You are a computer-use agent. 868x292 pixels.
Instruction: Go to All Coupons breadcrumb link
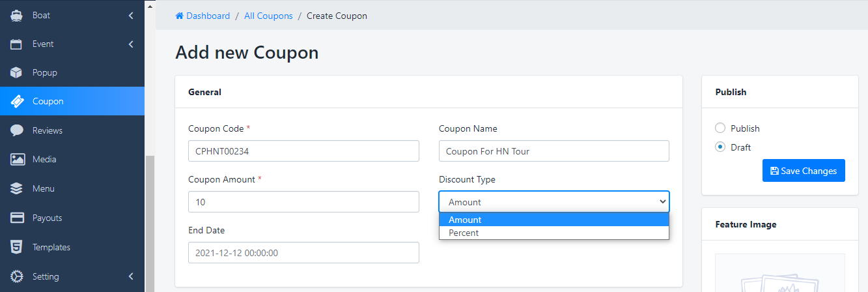268,16
